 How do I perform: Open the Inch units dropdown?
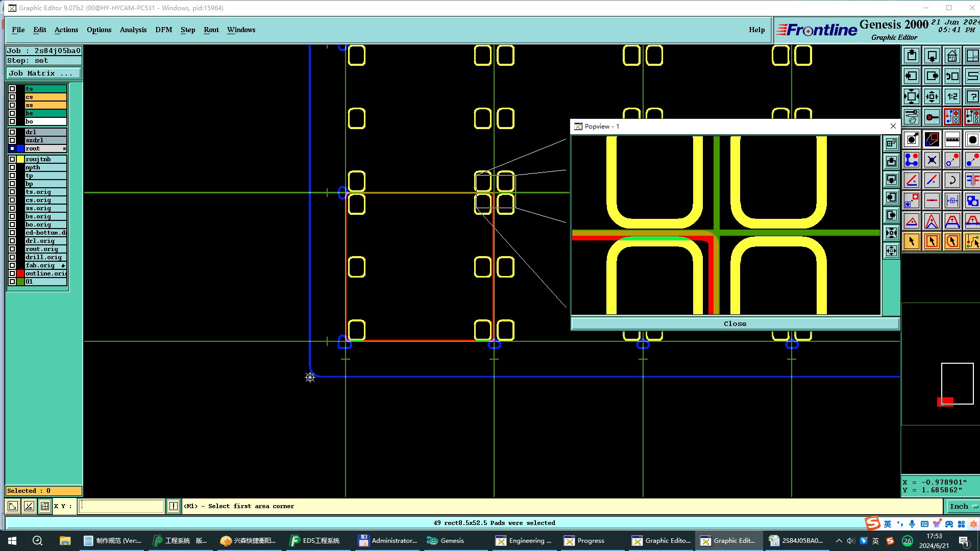tap(963, 506)
